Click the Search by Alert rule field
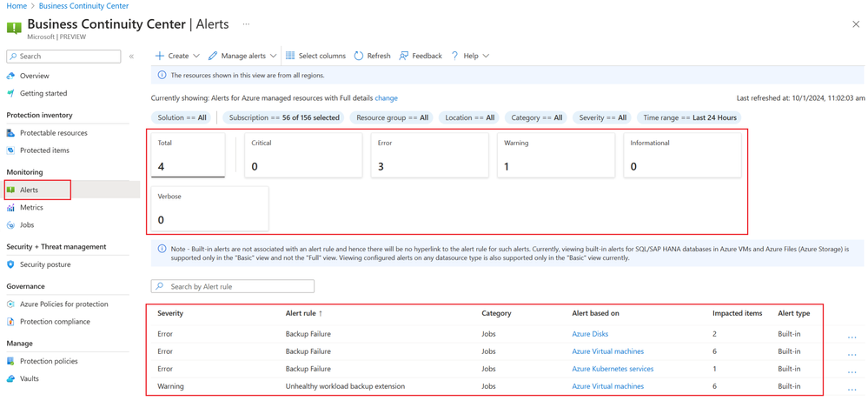868x401 pixels. [x=233, y=286]
